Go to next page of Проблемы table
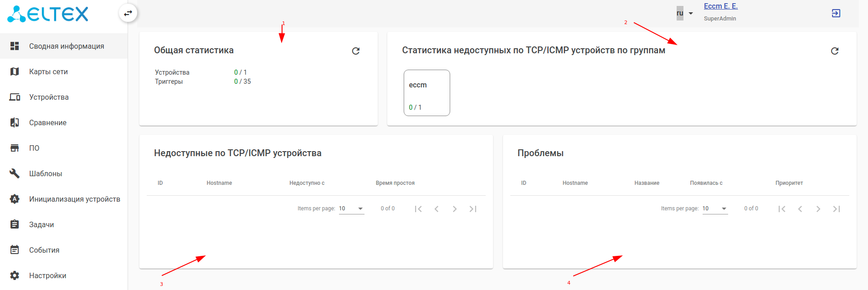 (x=818, y=209)
